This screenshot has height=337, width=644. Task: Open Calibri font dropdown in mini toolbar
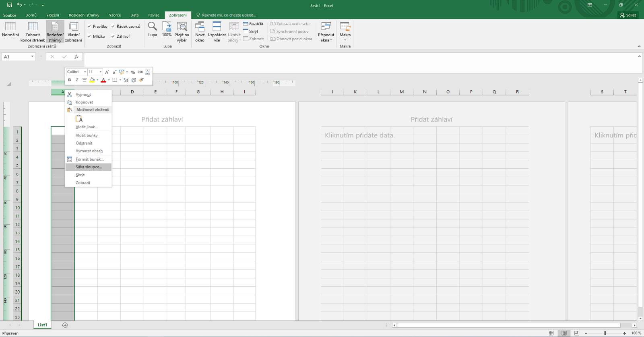pos(85,72)
